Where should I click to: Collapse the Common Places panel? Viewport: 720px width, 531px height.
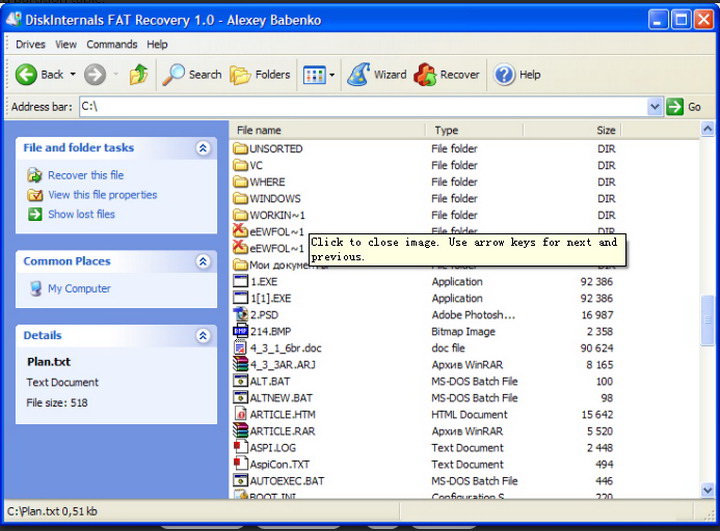pos(203,261)
